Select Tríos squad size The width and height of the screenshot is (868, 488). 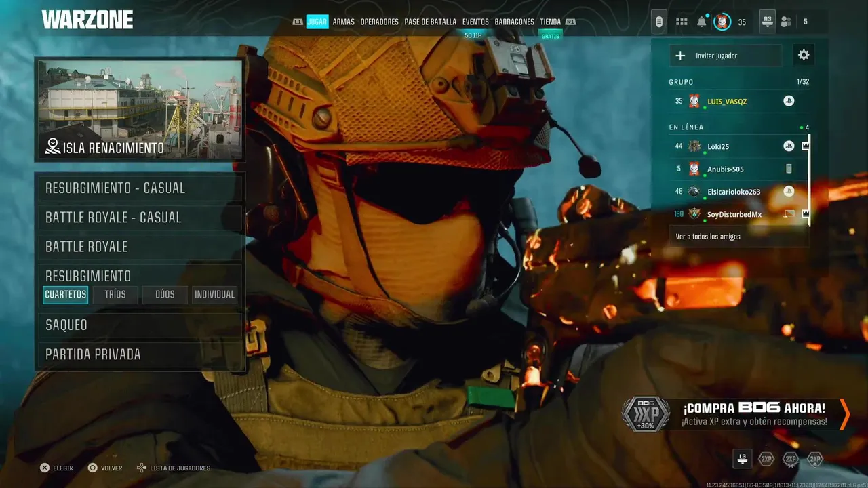coord(115,294)
